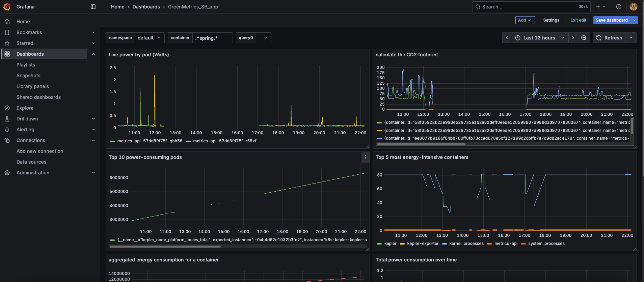The image size is (644, 282).
Task: Toggle metrics-api-57dd8fd75f-qhh56 legend series
Action: click(x=150, y=141)
